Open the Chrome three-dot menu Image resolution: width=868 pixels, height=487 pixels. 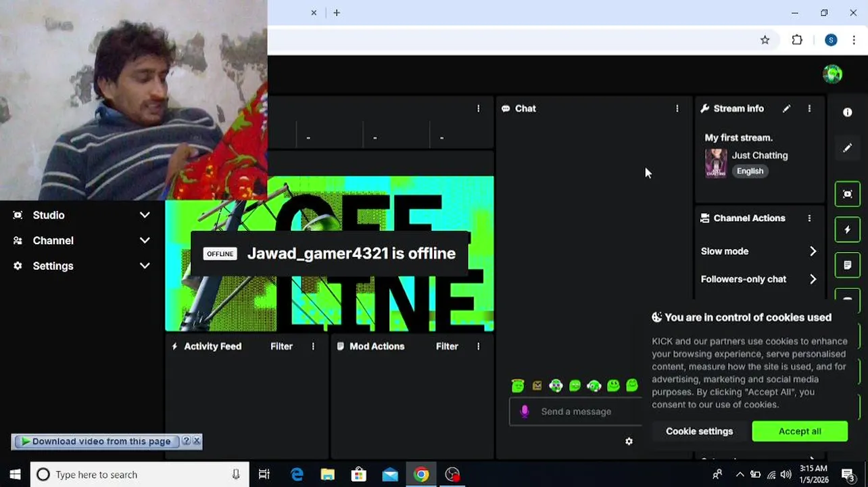click(854, 40)
